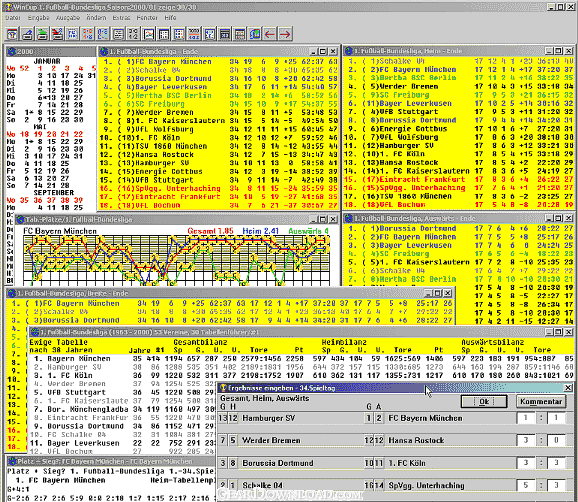The width and height of the screenshot is (578, 502).
Task: Click the printer icon with red cross
Action: pos(57,34)
